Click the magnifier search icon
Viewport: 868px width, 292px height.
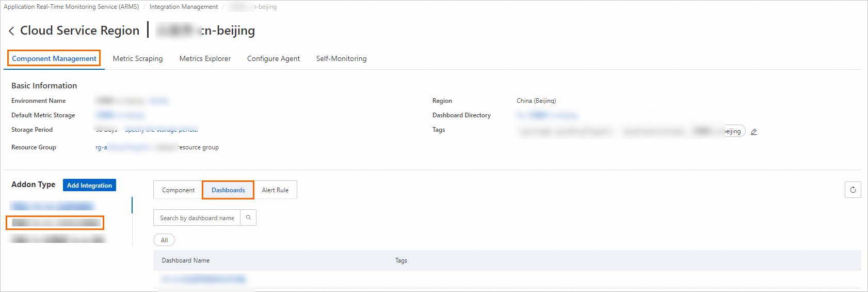tap(248, 218)
